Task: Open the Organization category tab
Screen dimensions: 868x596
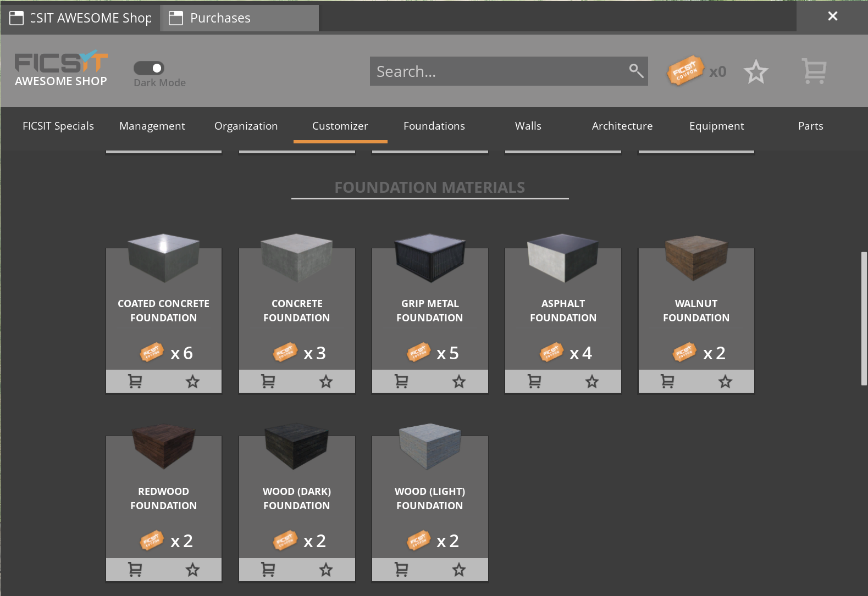Action: click(246, 126)
